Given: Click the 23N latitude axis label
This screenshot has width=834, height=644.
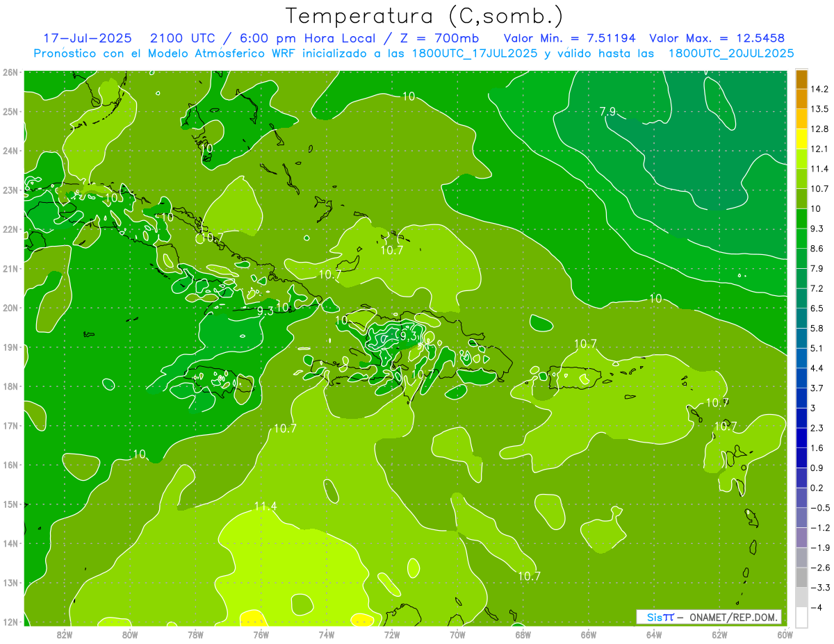Looking at the screenshot, I should click(x=10, y=190).
